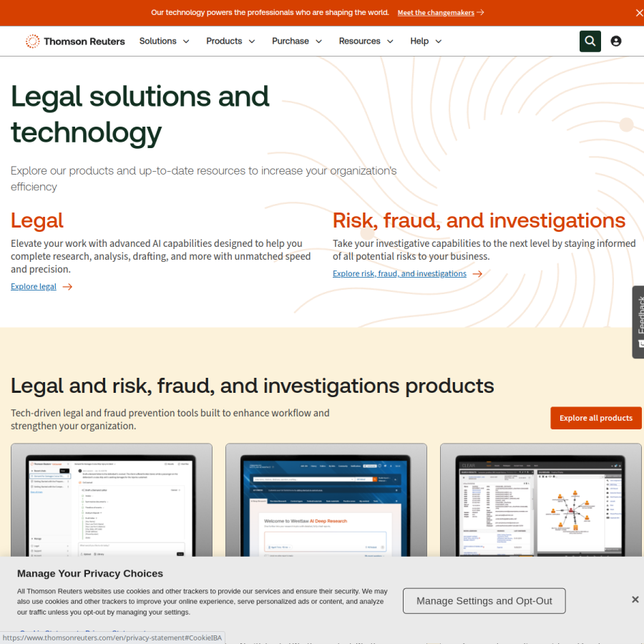Click Manage Settings and Opt-Out button
Image resolution: width=644 pixels, height=644 pixels.
tap(484, 601)
